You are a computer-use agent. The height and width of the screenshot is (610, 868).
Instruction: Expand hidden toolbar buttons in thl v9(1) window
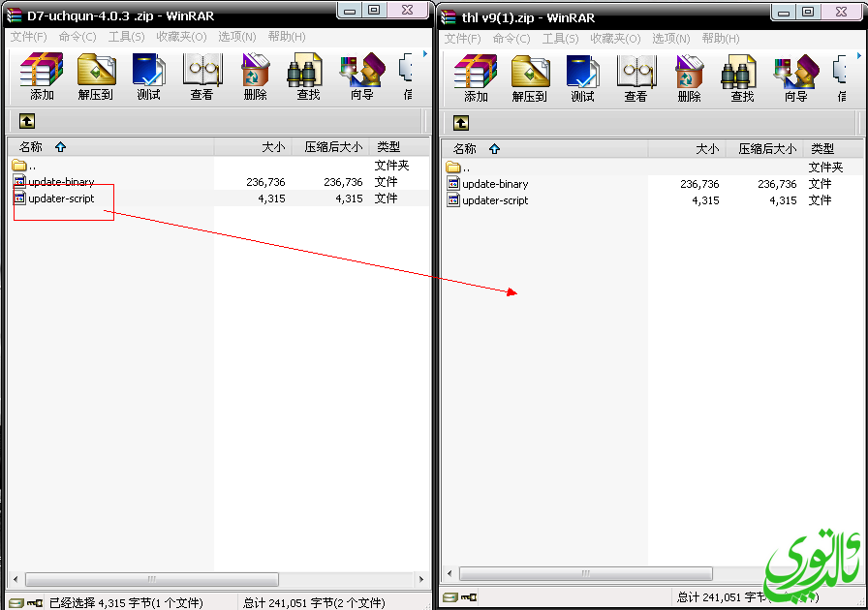(858, 56)
